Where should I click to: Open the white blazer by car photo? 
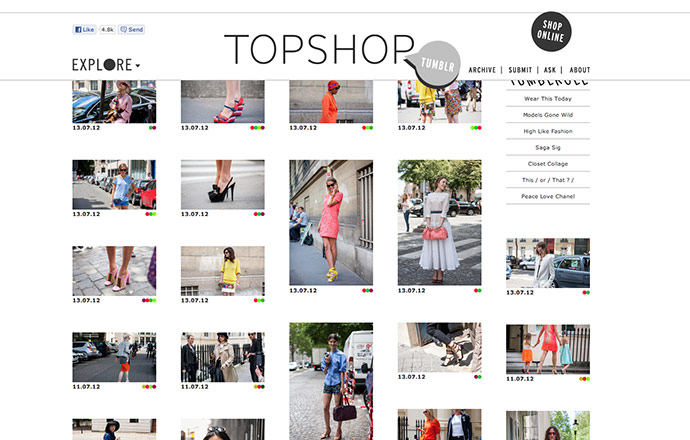(548, 263)
